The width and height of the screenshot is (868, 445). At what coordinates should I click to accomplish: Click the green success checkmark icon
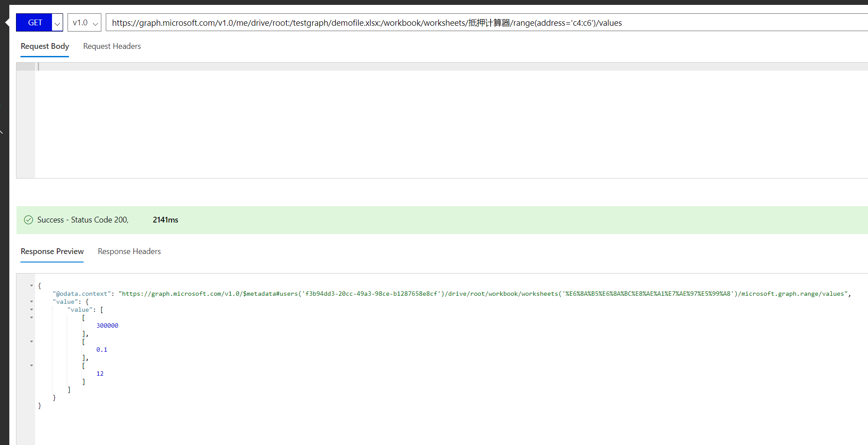(x=28, y=220)
